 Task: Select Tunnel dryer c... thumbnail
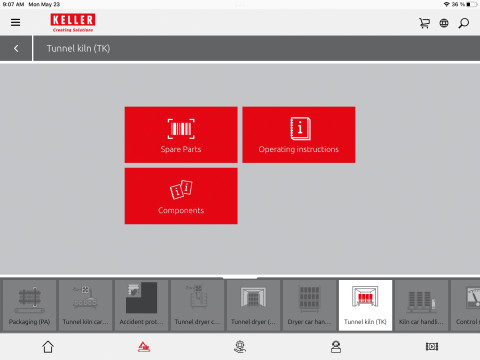[197, 305]
